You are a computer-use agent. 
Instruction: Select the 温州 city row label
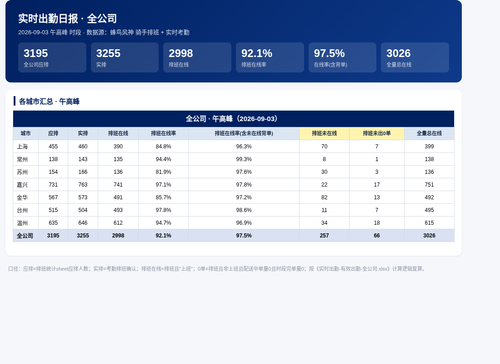pyautogui.click(x=22, y=223)
